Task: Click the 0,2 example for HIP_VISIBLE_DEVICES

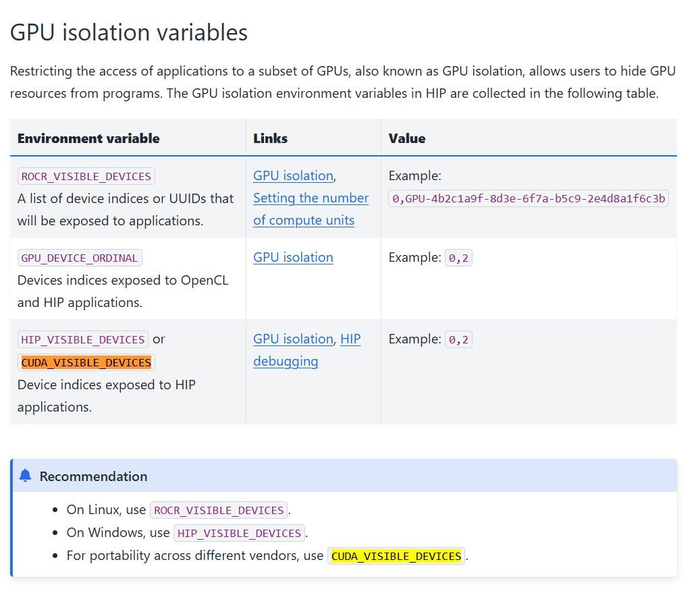Action: coord(458,339)
